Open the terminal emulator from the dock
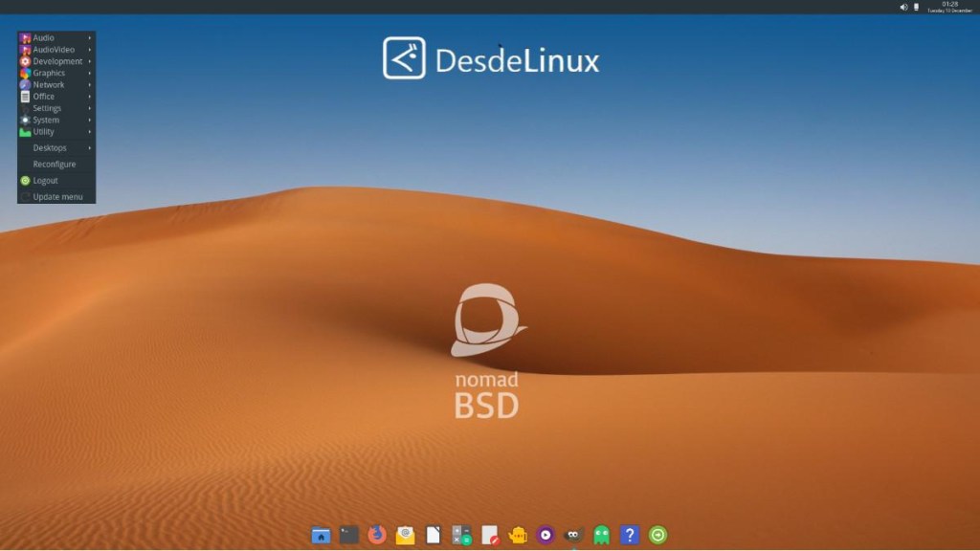 click(x=346, y=536)
